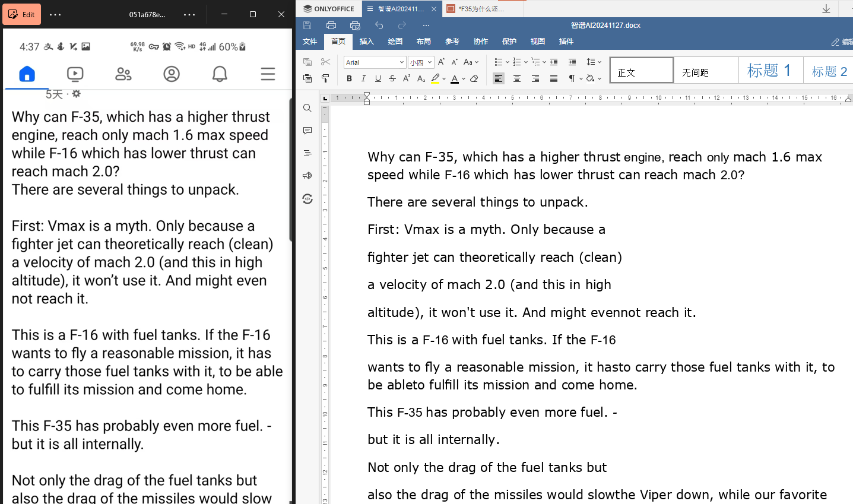Viewport: 853px width, 504px height.
Task: Increase paragraph indent
Action: click(x=572, y=62)
